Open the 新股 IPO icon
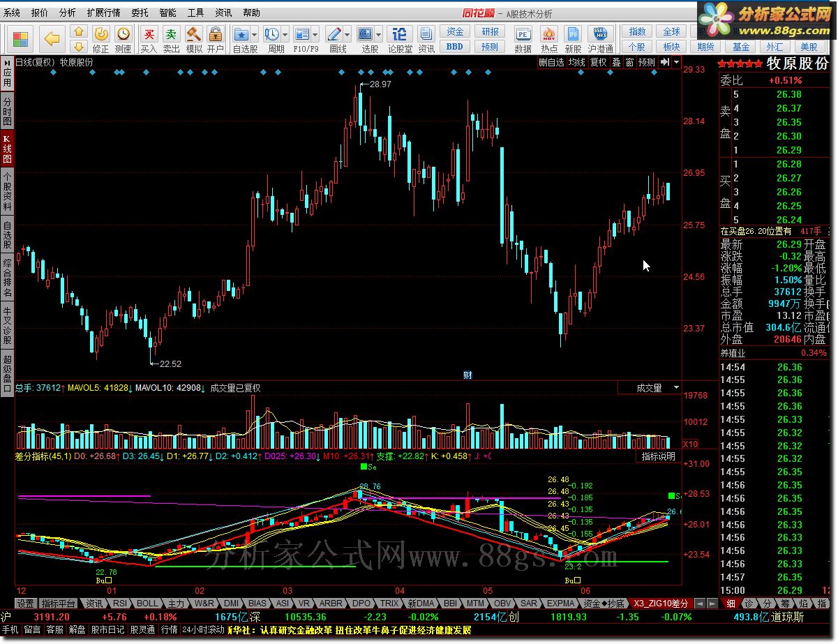The height and width of the screenshot is (644, 838). tap(573, 33)
